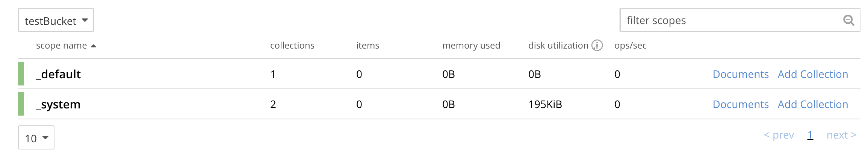Click the green status bar beside _default
This screenshot has width=868, height=157.
[21, 74]
